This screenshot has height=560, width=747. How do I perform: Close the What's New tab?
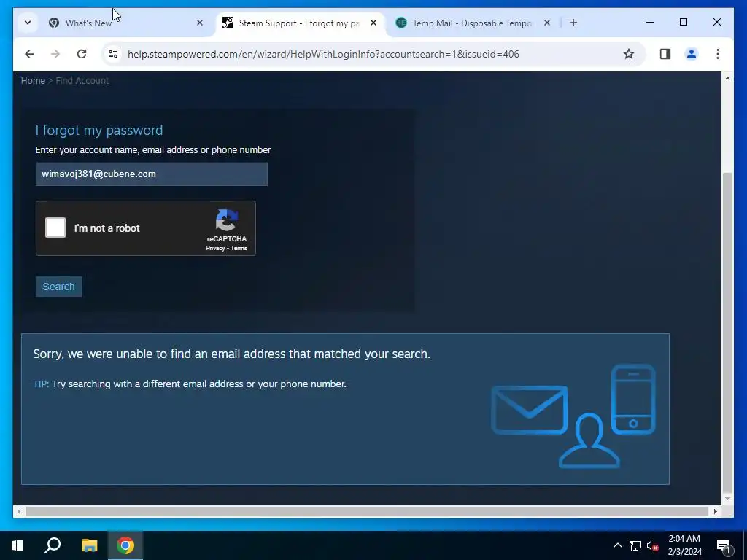200,23
